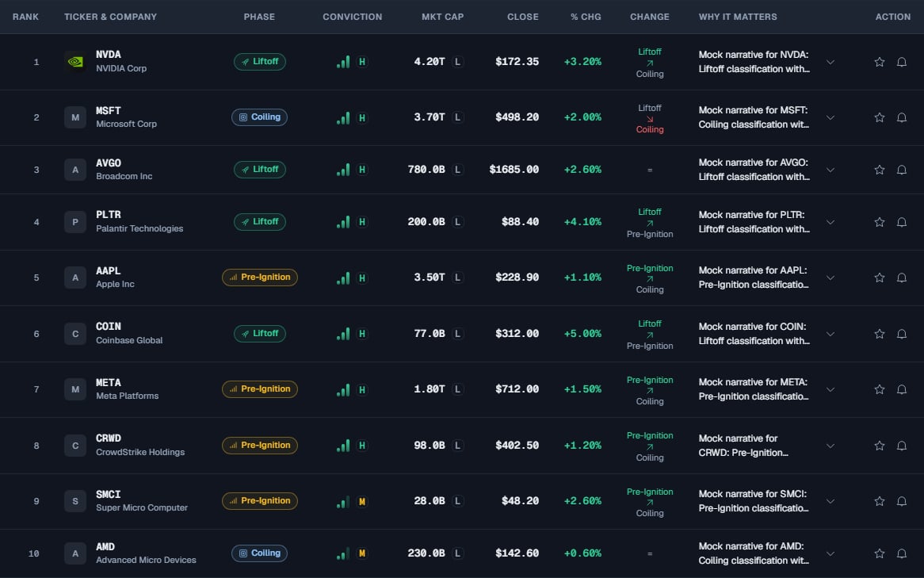Click the L market cap badge for NVDA
The height and width of the screenshot is (578, 924).
click(458, 61)
